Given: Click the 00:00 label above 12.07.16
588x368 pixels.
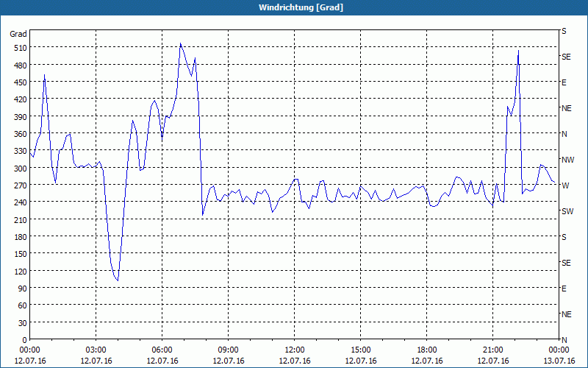Looking at the screenshot, I should point(29,350).
